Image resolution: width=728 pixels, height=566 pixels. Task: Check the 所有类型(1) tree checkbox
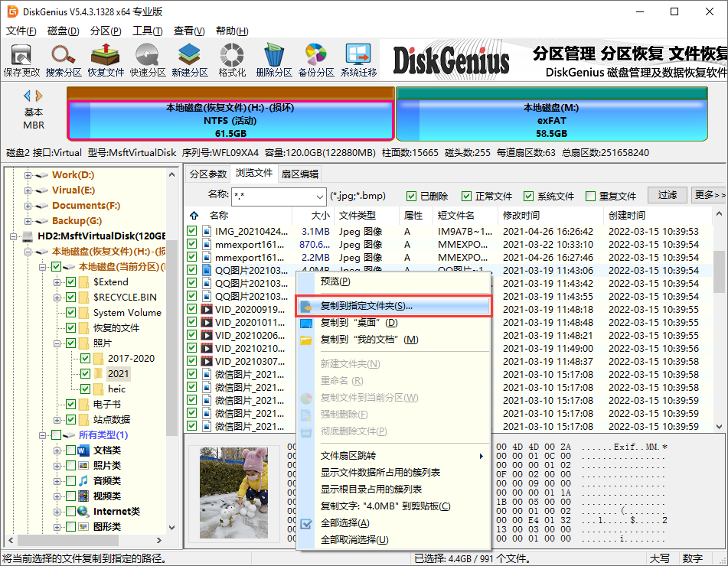click(56, 434)
